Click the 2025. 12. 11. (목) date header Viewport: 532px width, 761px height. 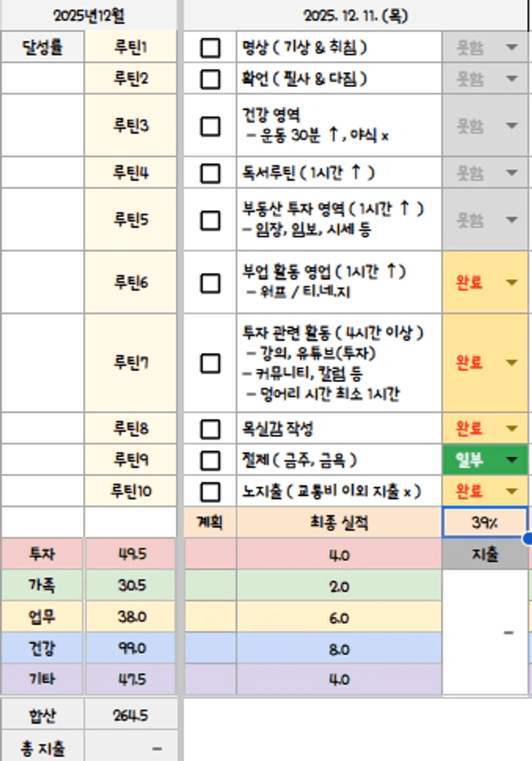pos(356,15)
